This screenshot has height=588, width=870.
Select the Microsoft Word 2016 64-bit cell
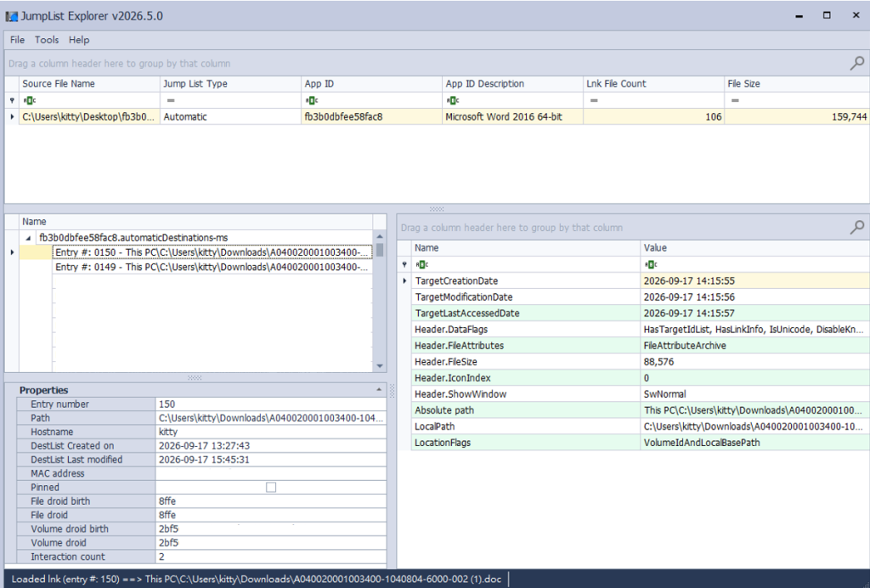512,117
